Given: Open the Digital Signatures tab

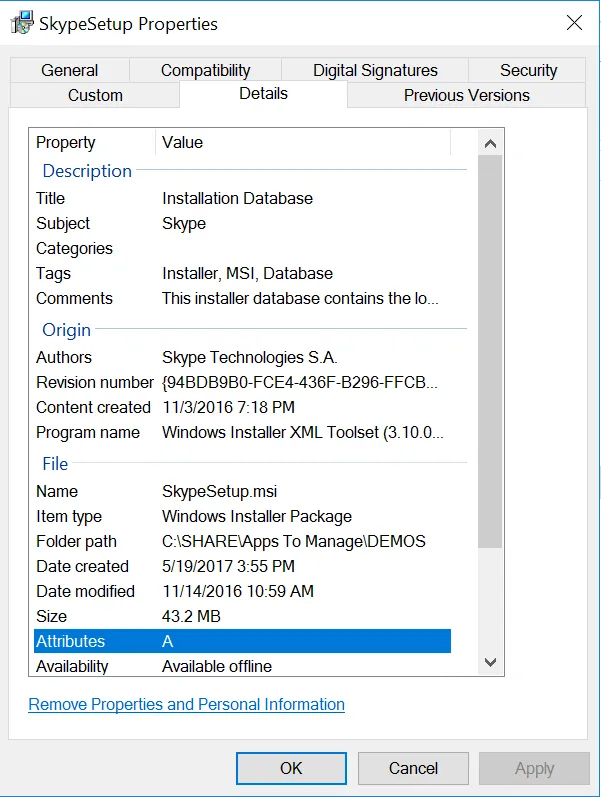Looking at the screenshot, I should (x=375, y=70).
